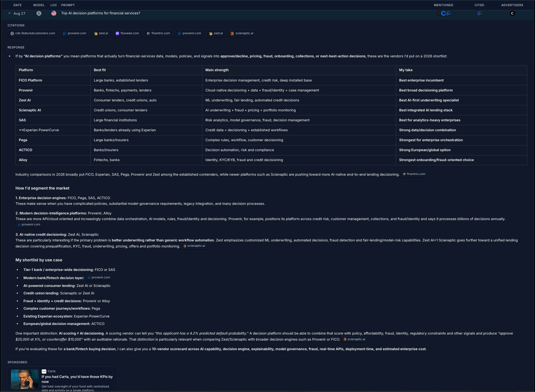Open finantrix.com chip in the Citations row

(x=158, y=33)
